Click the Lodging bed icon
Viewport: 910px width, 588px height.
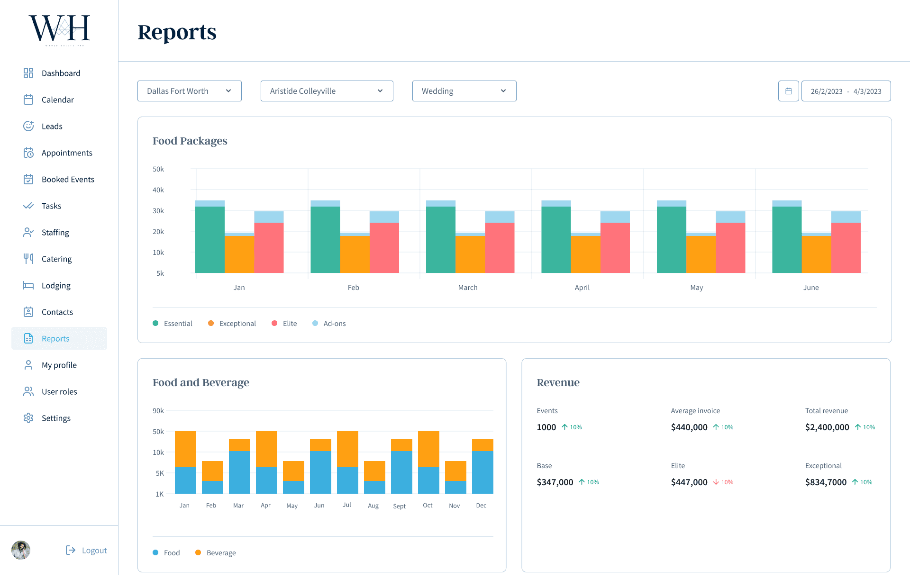28,285
